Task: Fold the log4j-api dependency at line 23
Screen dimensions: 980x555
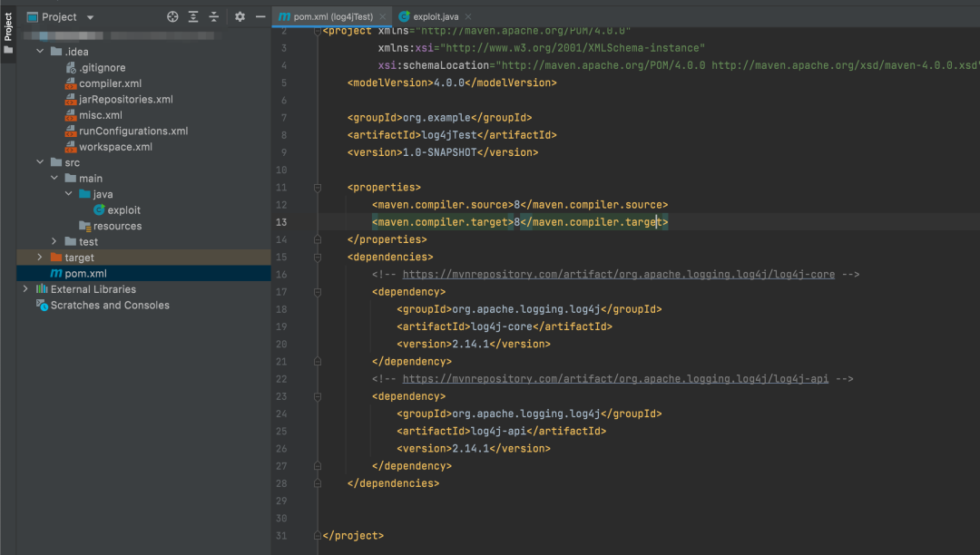Action: pyautogui.click(x=318, y=396)
